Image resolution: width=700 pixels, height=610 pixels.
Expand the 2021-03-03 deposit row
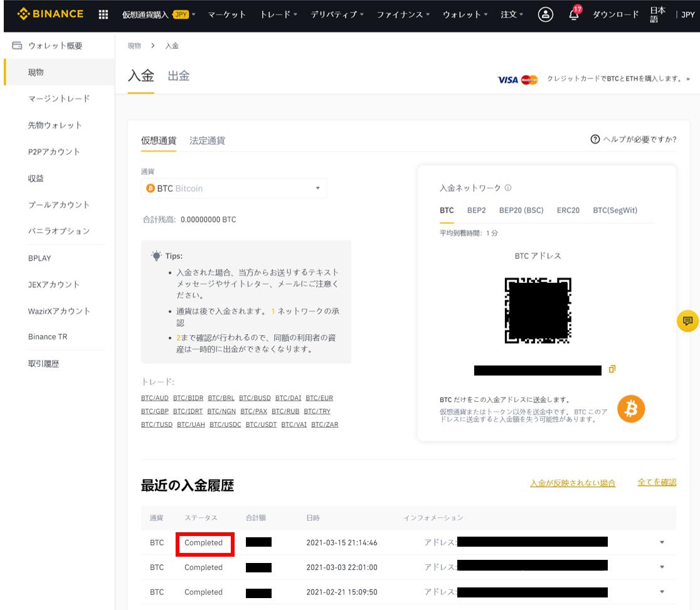coord(662,567)
